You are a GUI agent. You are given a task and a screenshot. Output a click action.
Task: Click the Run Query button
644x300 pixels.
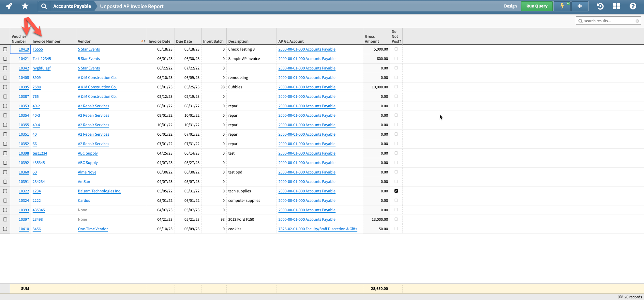click(537, 6)
